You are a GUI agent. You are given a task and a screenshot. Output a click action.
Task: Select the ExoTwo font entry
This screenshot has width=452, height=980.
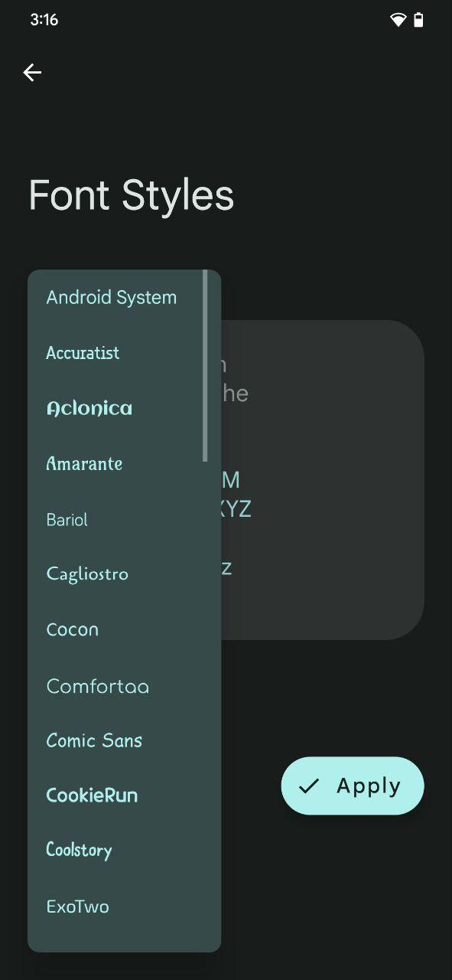tap(124, 906)
